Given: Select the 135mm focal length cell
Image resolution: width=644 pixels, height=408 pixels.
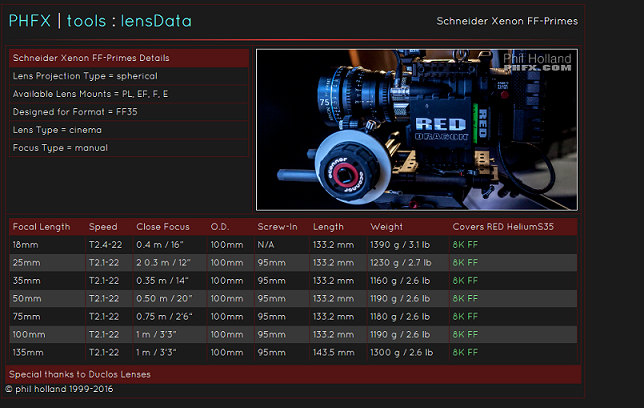Looking at the screenshot, I should pyautogui.click(x=29, y=352).
